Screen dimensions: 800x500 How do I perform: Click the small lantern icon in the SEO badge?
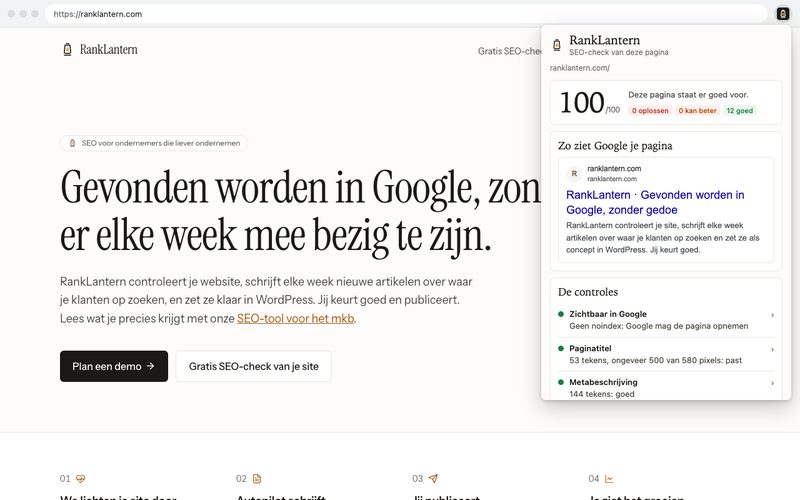(72, 143)
